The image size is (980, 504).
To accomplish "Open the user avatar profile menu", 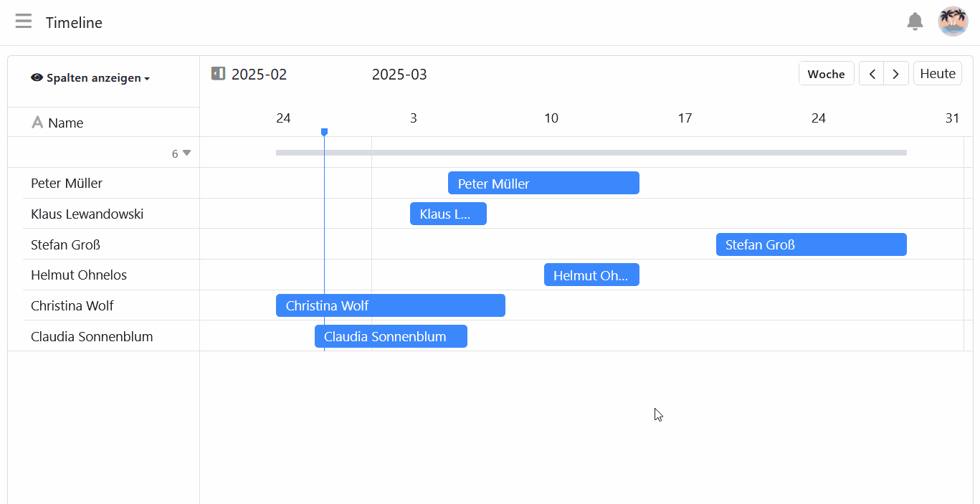I will 953,22.
